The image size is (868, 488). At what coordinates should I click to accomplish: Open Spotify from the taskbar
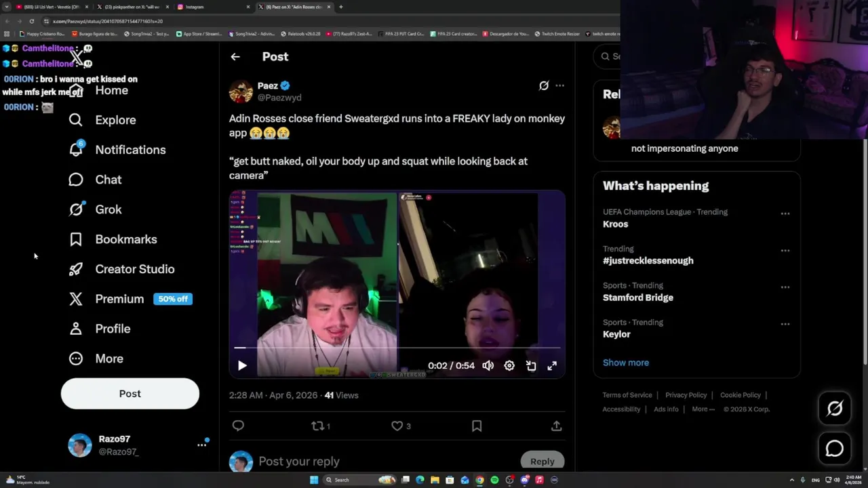(x=494, y=480)
